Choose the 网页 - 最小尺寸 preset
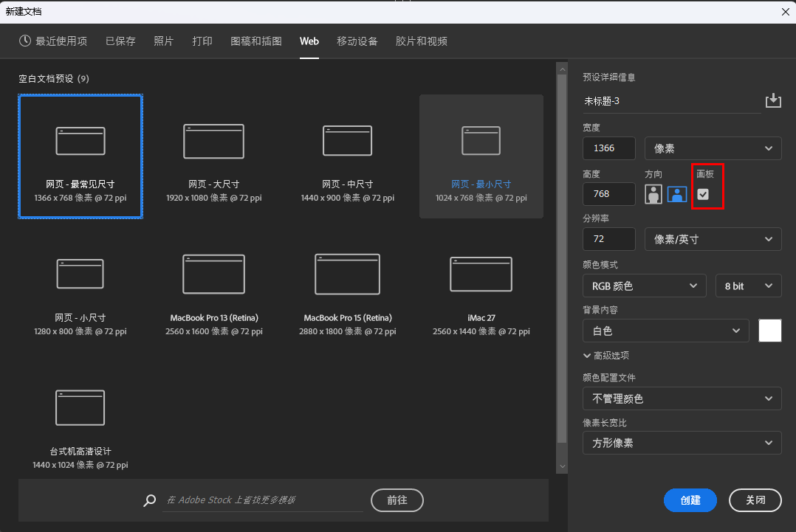 click(x=481, y=156)
